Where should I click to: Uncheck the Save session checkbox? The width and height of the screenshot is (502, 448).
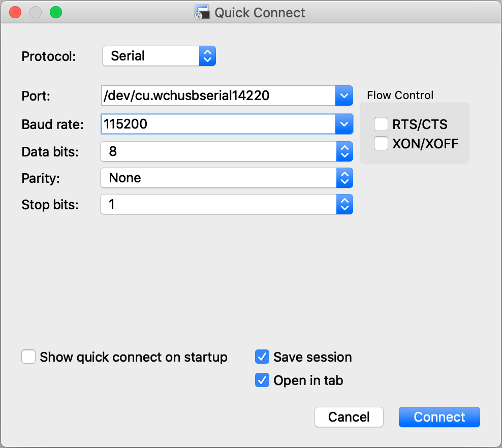click(262, 357)
